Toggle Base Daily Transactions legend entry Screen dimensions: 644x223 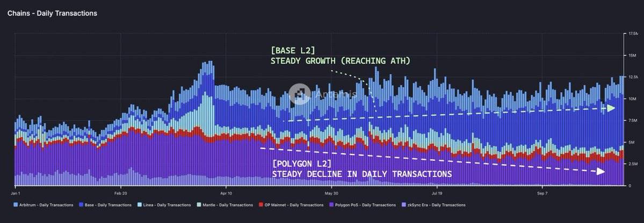[105, 205]
